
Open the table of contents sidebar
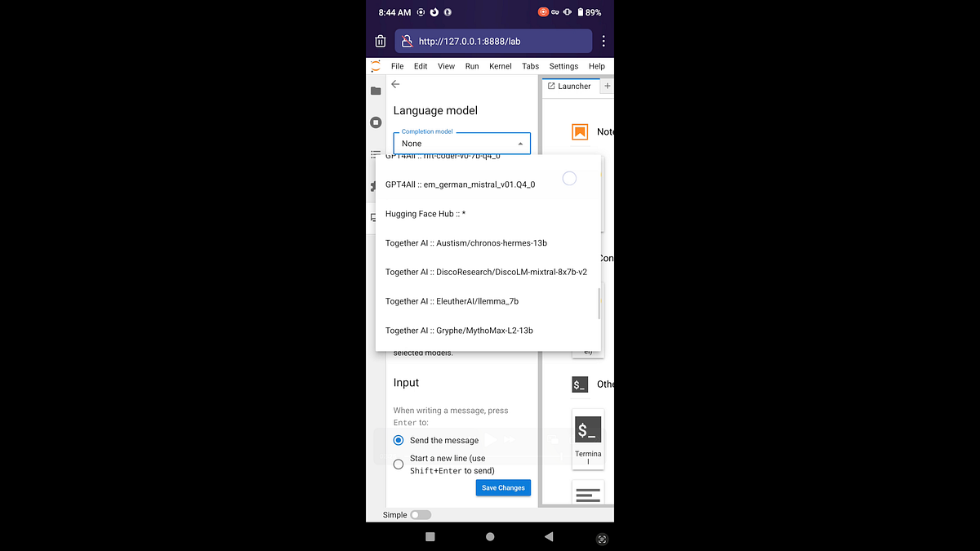(x=375, y=154)
